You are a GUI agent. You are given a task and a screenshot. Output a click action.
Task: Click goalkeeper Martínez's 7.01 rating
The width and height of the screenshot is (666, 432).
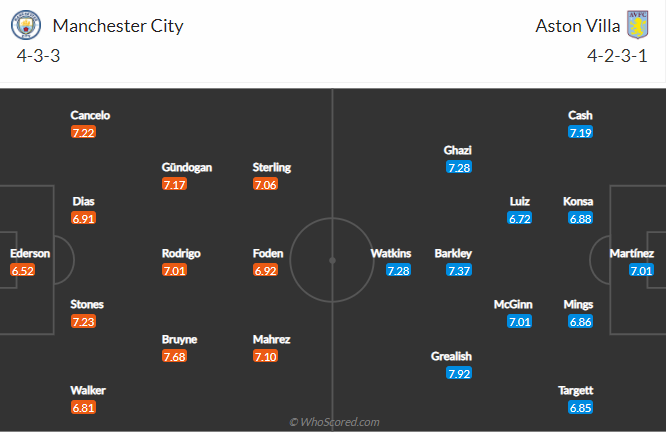click(x=640, y=270)
